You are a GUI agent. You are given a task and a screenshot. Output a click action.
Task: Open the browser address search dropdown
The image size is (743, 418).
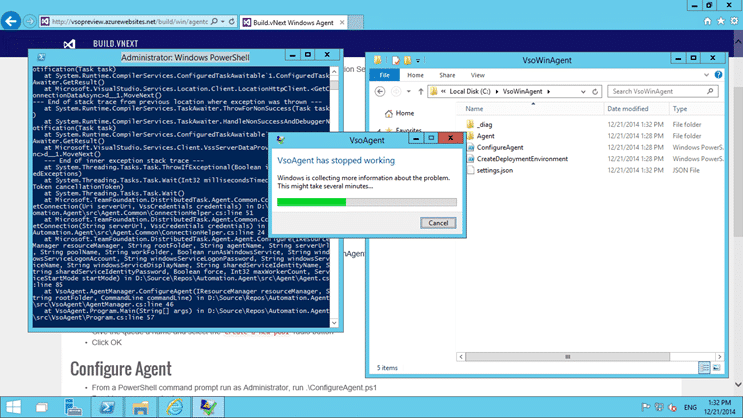pos(223,21)
